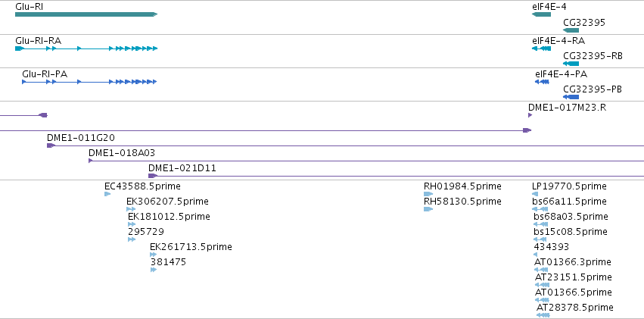Screen dimensions: 644x319
Task: Click the EC43588.5prime EST arrow
Action: point(107,194)
